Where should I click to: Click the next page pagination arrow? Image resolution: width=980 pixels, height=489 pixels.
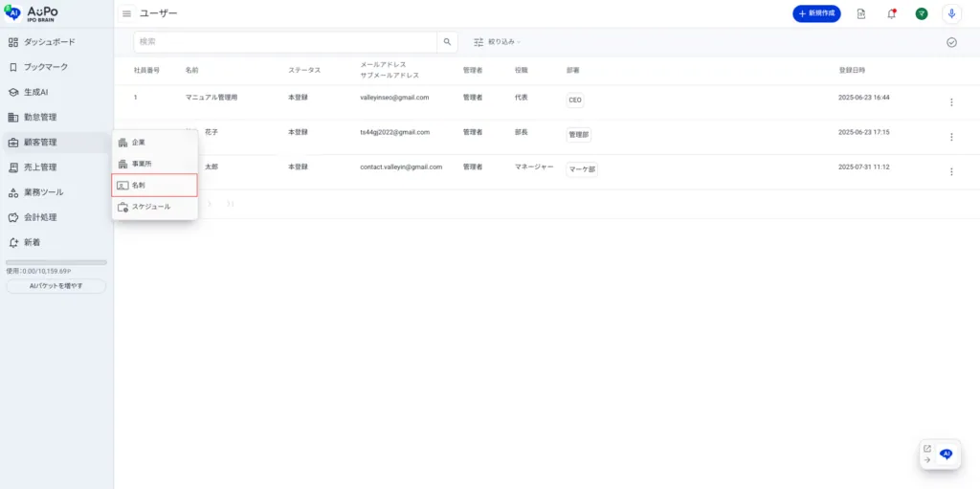pos(210,204)
